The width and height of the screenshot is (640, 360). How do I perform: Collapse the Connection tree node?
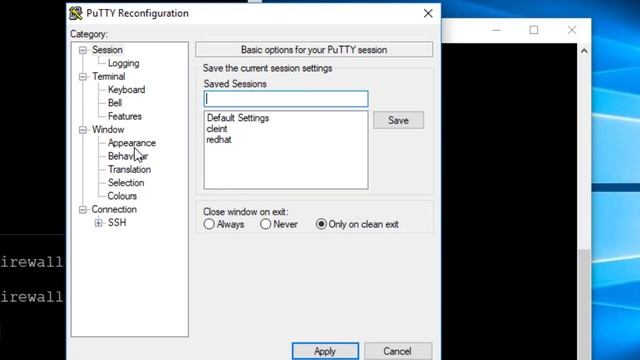83,210
